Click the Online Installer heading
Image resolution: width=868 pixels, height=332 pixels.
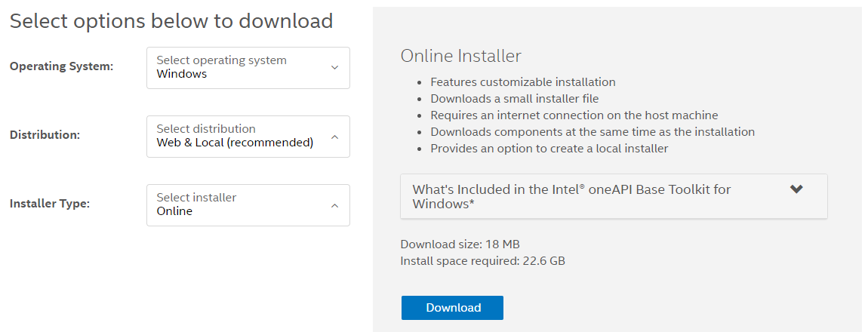click(460, 56)
